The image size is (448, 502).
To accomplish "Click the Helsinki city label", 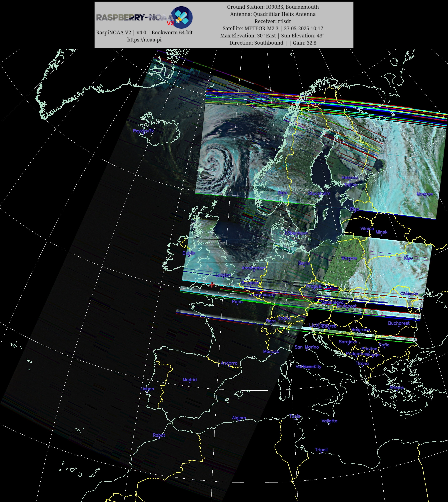I will tap(350, 178).
